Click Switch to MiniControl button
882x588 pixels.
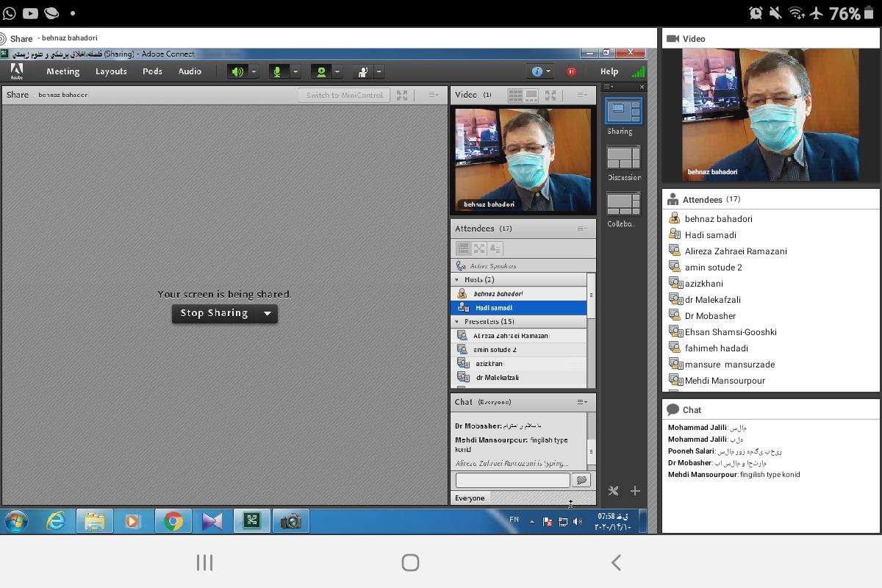pyautogui.click(x=344, y=95)
